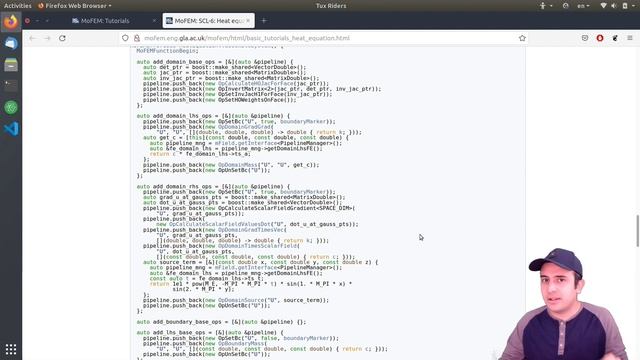The image size is (640, 360).
Task: Click the page vertical scrollbar thumb
Action: (x=637, y=231)
